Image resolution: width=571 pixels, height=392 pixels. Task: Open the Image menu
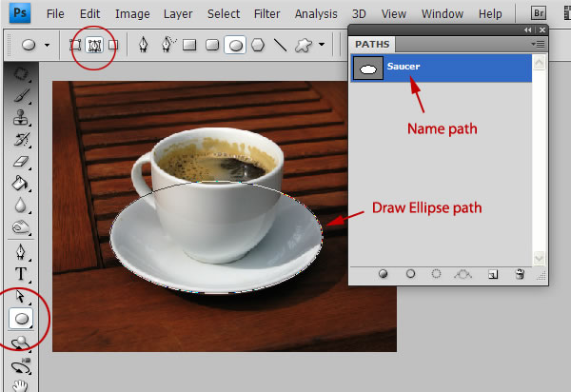[x=132, y=14]
